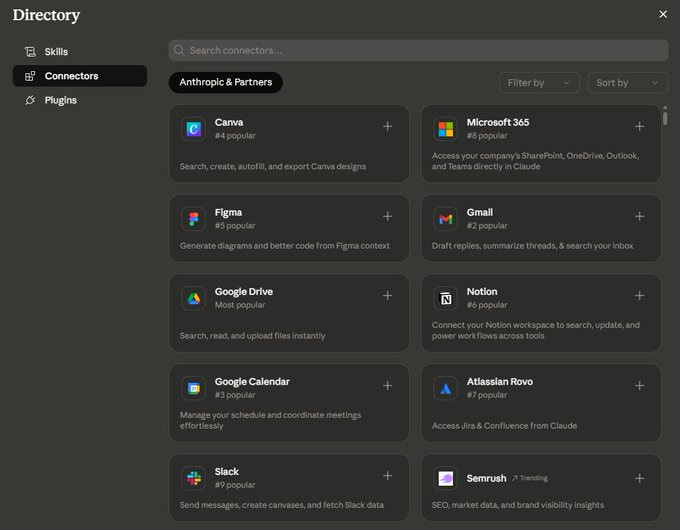Click the Slack logo icon
The width and height of the screenshot is (680, 530).
point(193,478)
